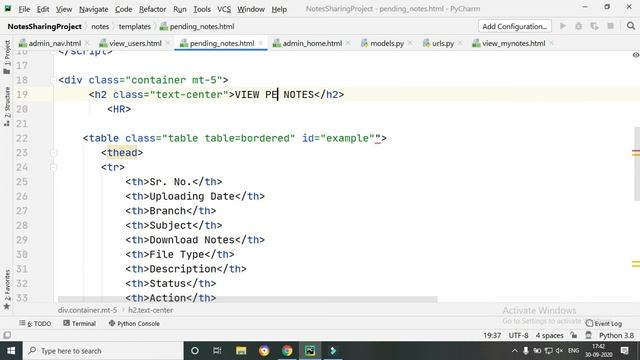
Task: Click the inspections profile hector icon
Action: (x=588, y=336)
